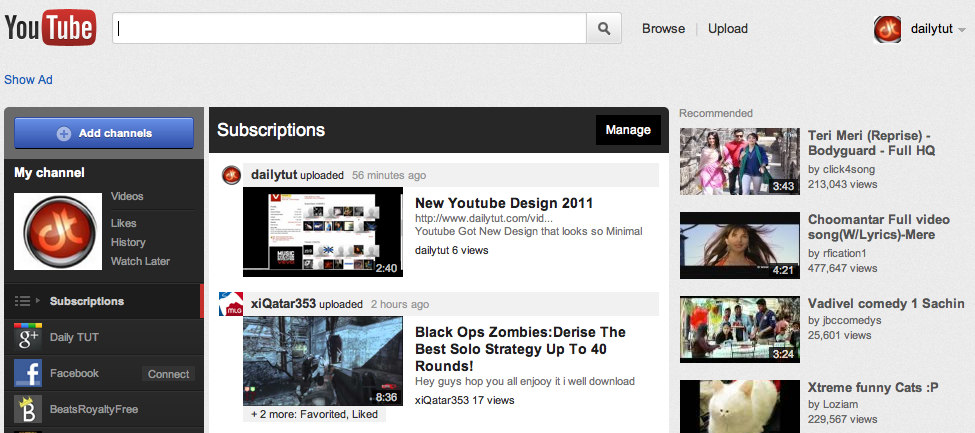Viewport: 975px width, 433px height.
Task: Click '213,043 views' text
Action: 843,184
